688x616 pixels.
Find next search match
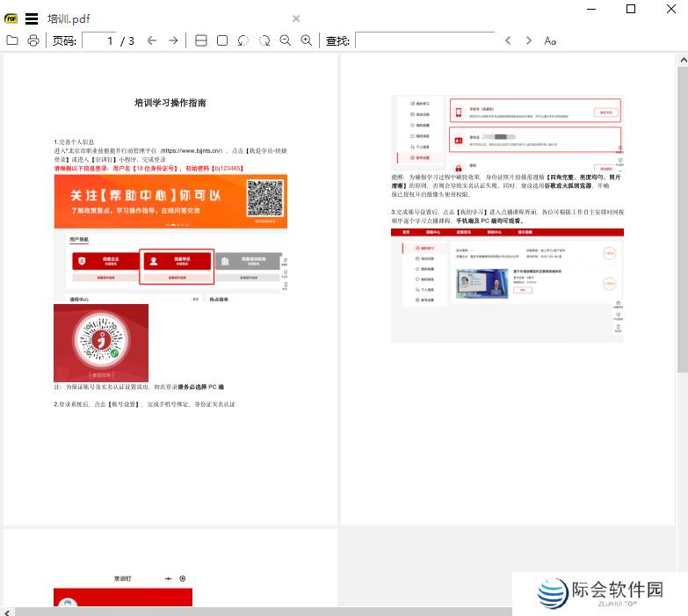pyautogui.click(x=529, y=40)
